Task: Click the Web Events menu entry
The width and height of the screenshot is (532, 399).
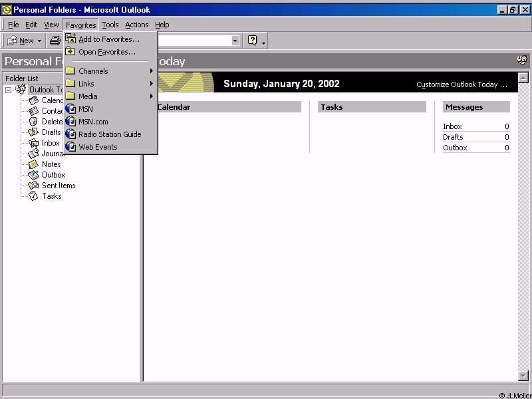Action: point(110,146)
